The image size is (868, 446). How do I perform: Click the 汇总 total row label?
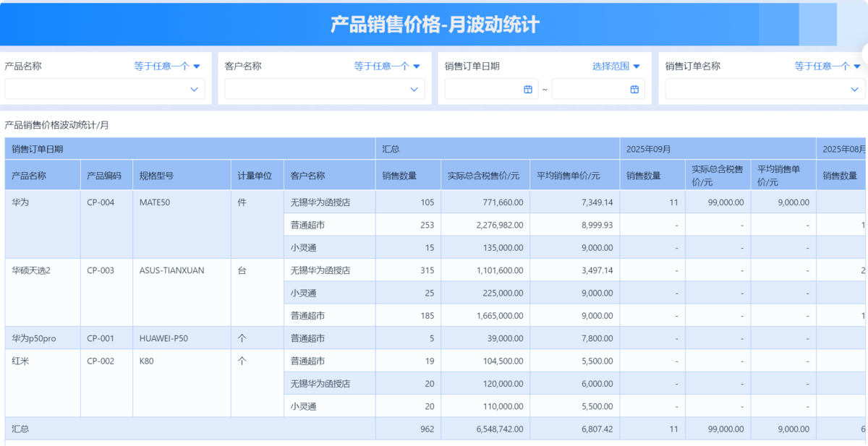pos(20,429)
